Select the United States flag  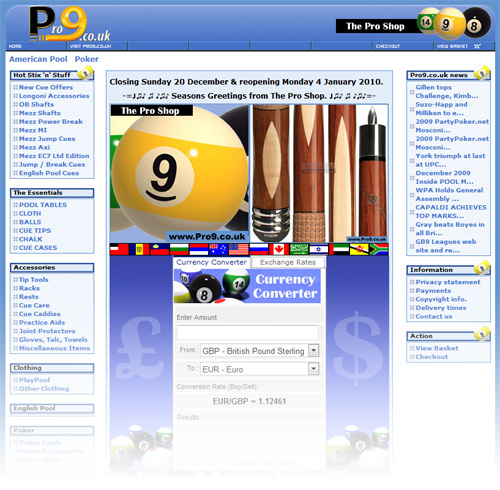click(238, 249)
